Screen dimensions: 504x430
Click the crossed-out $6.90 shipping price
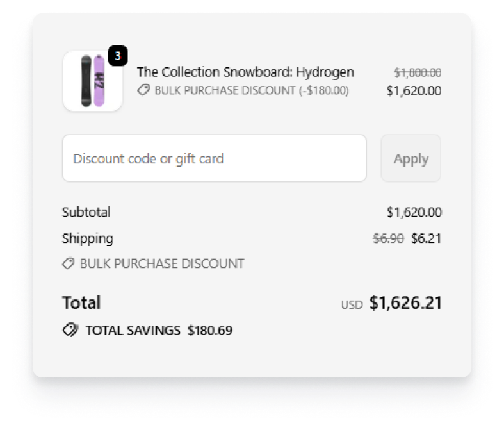[388, 238]
